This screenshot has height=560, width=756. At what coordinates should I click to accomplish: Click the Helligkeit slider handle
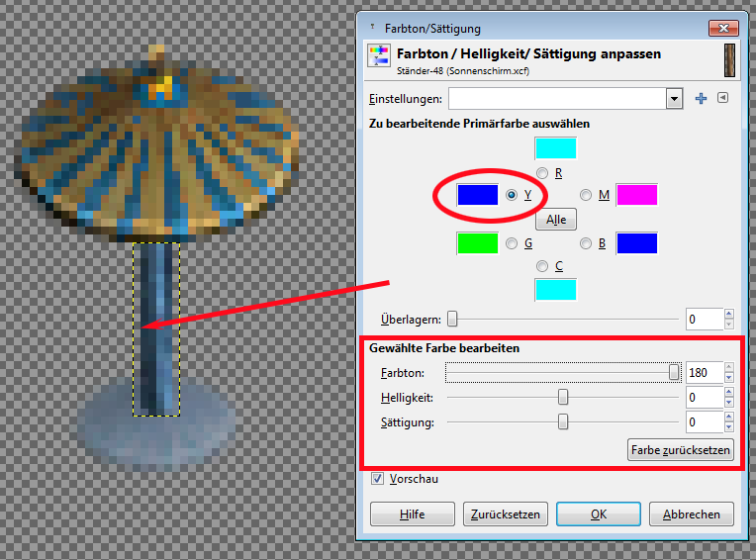pos(563,397)
